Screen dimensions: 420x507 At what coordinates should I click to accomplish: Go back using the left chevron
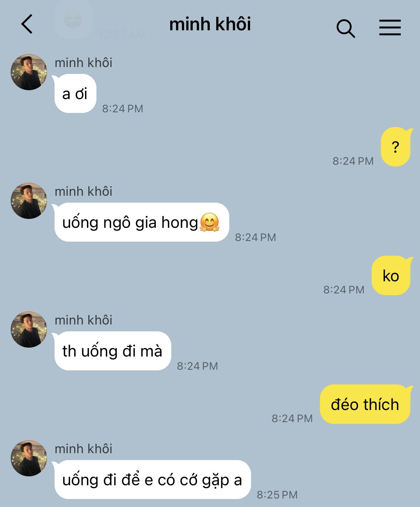(x=27, y=24)
